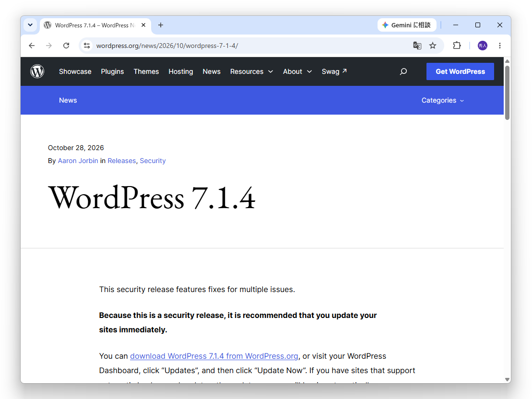Click the browser forward arrow
The height and width of the screenshot is (399, 532).
49,46
